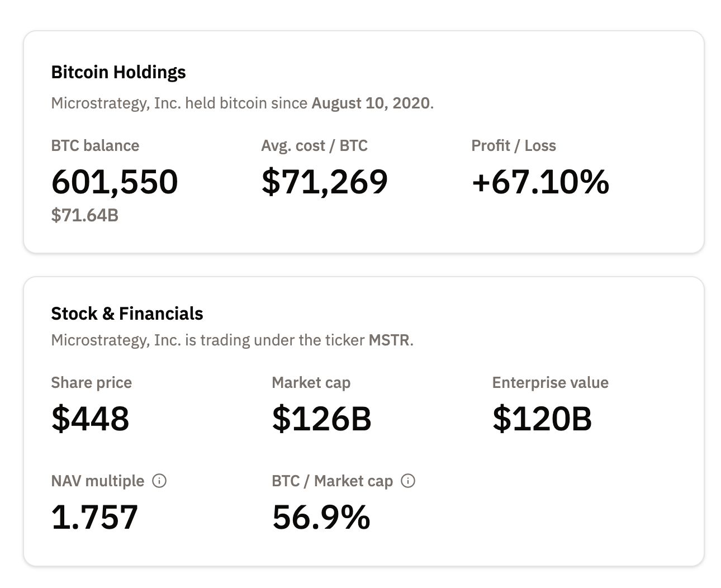Viewport: 721px width, 588px height.
Task: Click the Share price label
Action: pos(91,383)
